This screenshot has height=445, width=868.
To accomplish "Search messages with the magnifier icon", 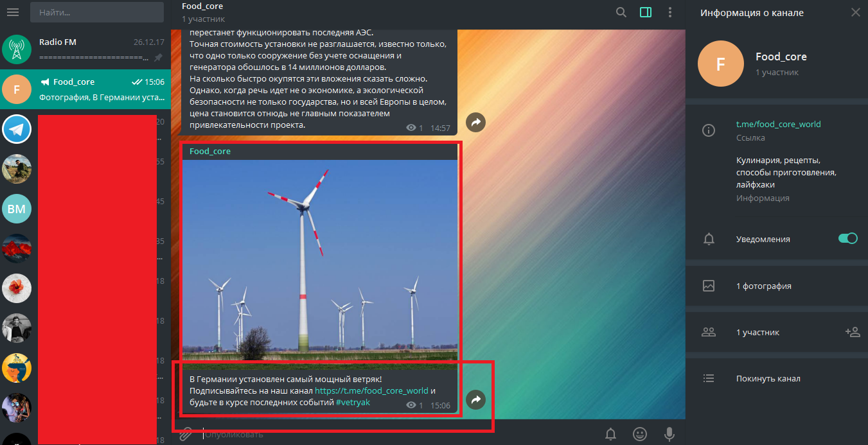I will 621,12.
